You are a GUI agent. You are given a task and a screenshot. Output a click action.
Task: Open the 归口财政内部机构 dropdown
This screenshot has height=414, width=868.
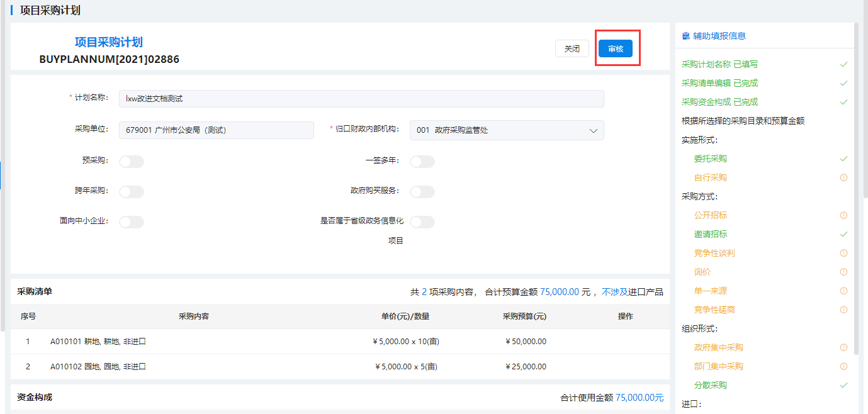click(x=506, y=130)
